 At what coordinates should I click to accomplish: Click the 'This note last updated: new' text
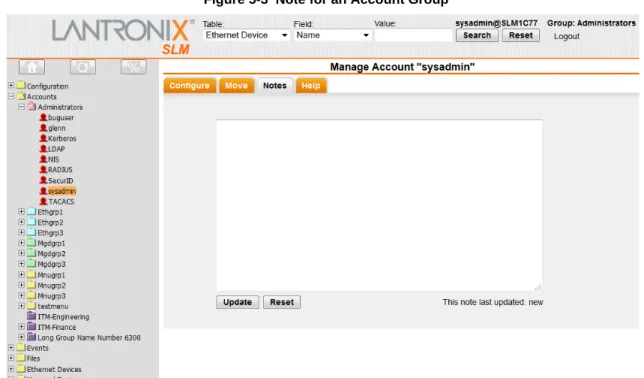tap(493, 302)
